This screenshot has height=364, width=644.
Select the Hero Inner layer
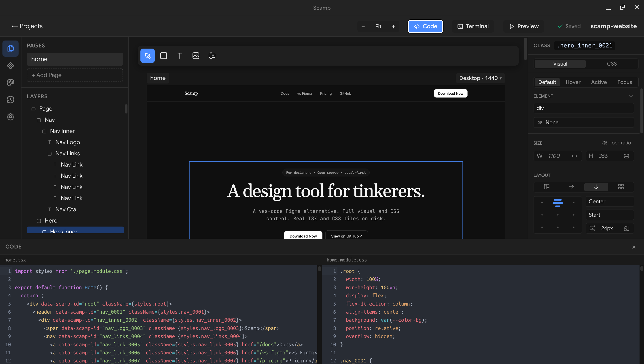pyautogui.click(x=75, y=230)
